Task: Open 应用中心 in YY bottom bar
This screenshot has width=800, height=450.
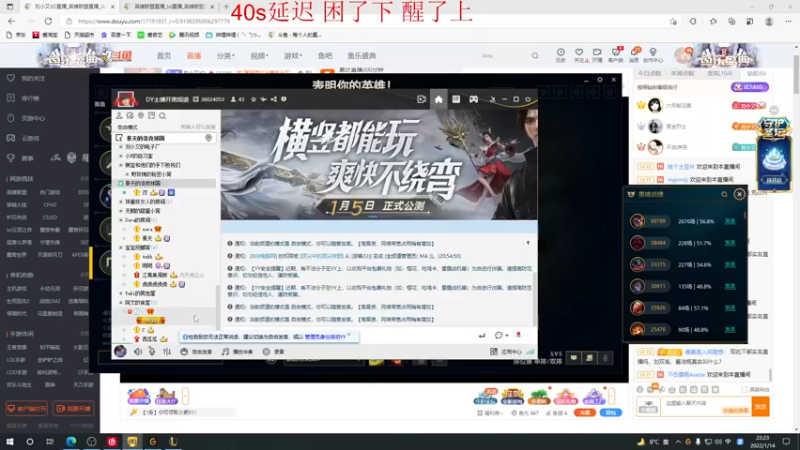Action: pos(506,352)
